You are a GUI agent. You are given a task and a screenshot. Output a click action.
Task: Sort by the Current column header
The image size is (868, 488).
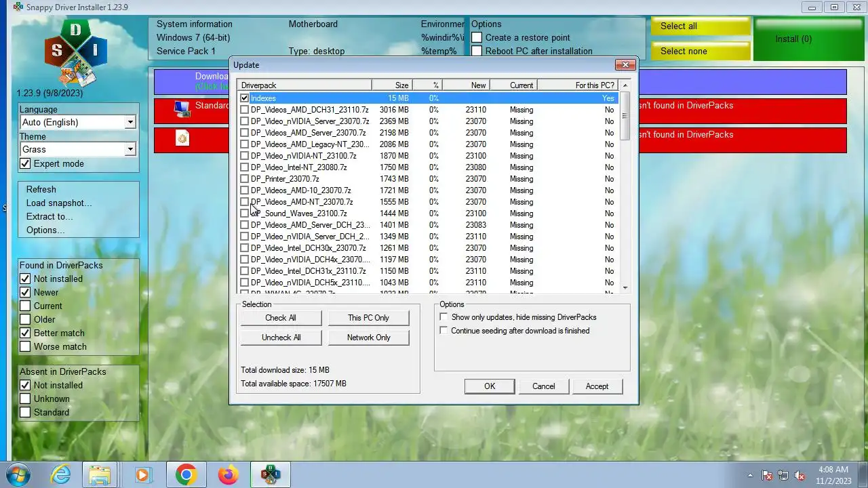point(513,85)
